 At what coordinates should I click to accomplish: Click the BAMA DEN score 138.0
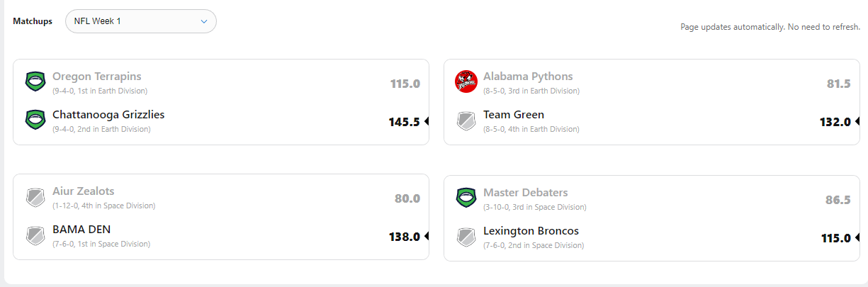point(404,237)
